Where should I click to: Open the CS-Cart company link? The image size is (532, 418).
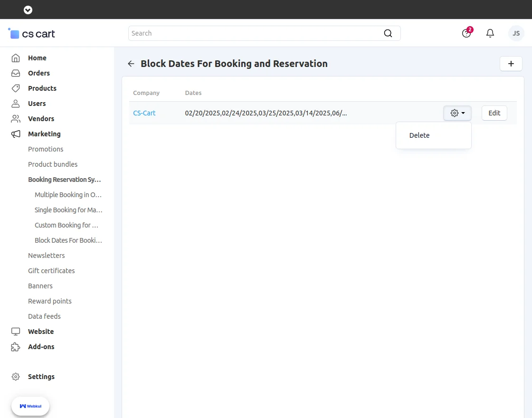tap(144, 113)
